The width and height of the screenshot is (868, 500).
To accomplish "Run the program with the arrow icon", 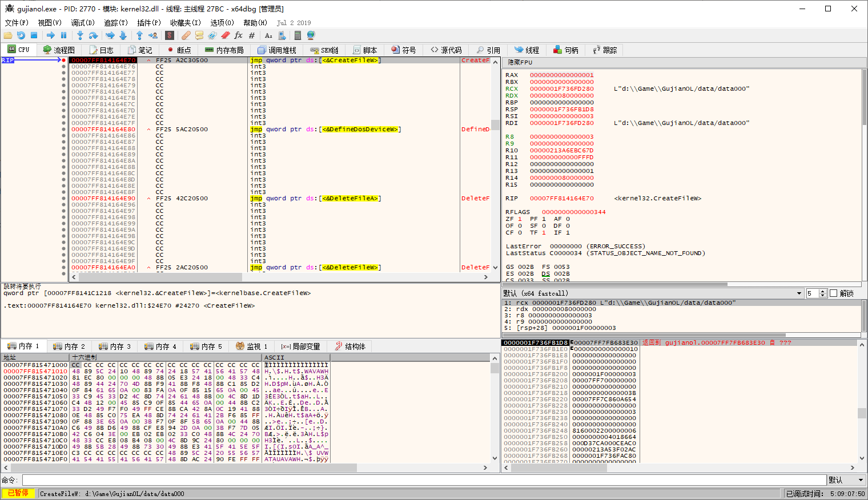I will 51,35.
